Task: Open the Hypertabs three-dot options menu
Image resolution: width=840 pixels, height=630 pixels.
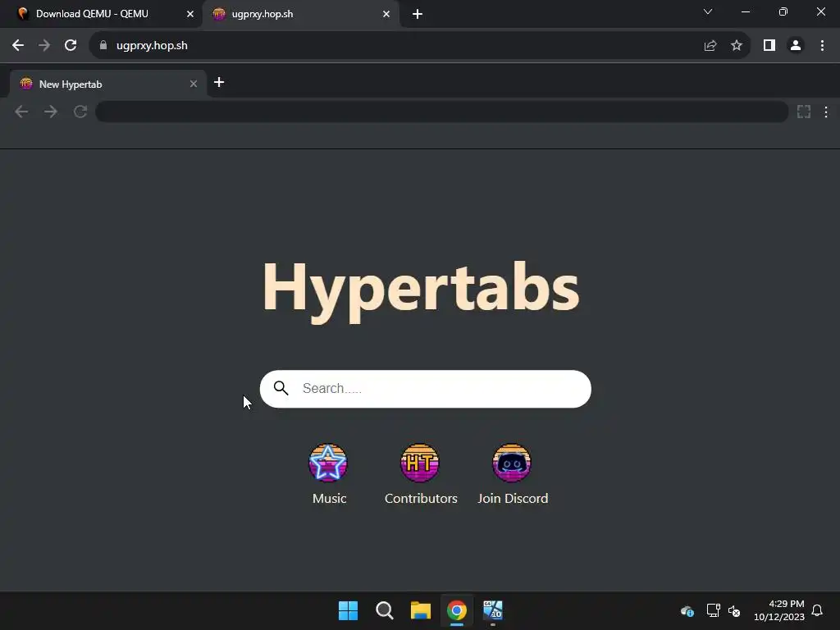Action: point(826,112)
